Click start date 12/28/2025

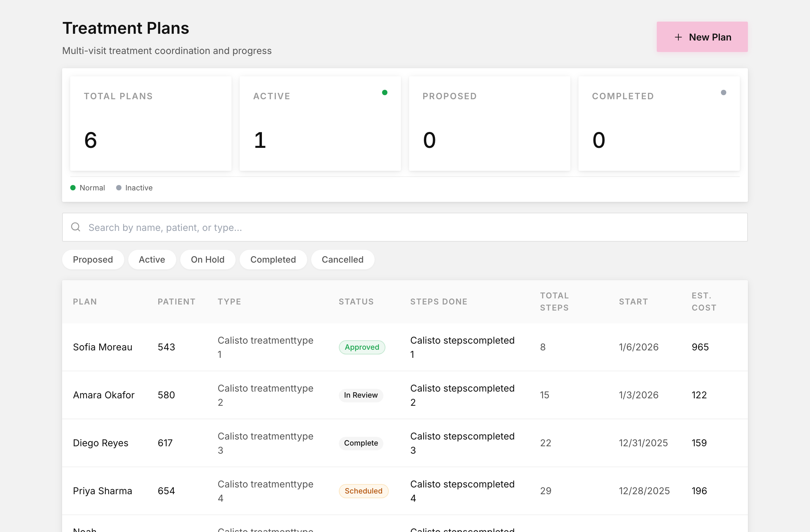(644, 491)
